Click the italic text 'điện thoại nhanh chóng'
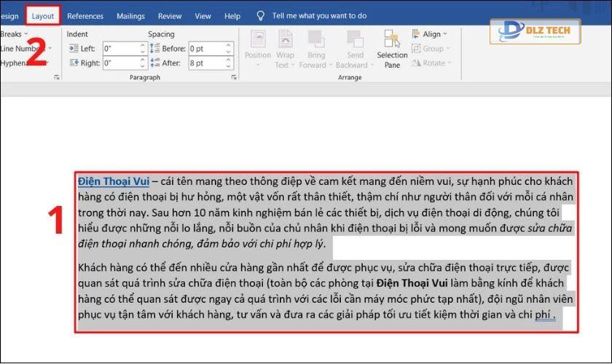The image size is (612, 364). click(135, 244)
